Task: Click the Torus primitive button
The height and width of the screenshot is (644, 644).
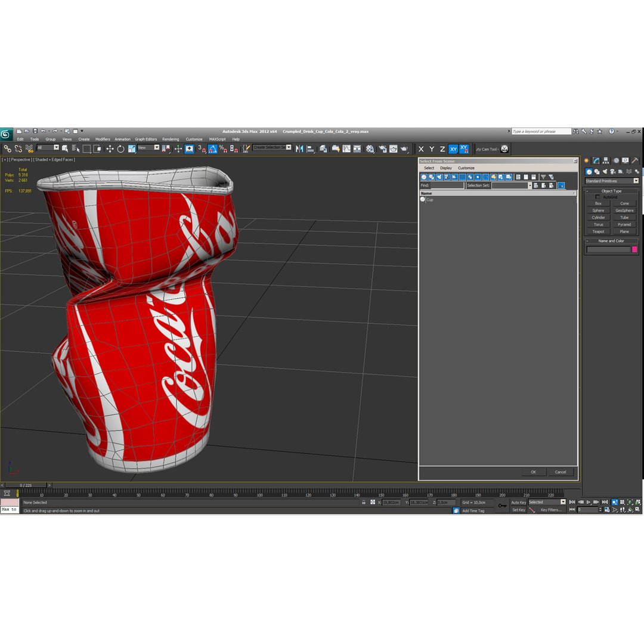Action: tap(598, 224)
